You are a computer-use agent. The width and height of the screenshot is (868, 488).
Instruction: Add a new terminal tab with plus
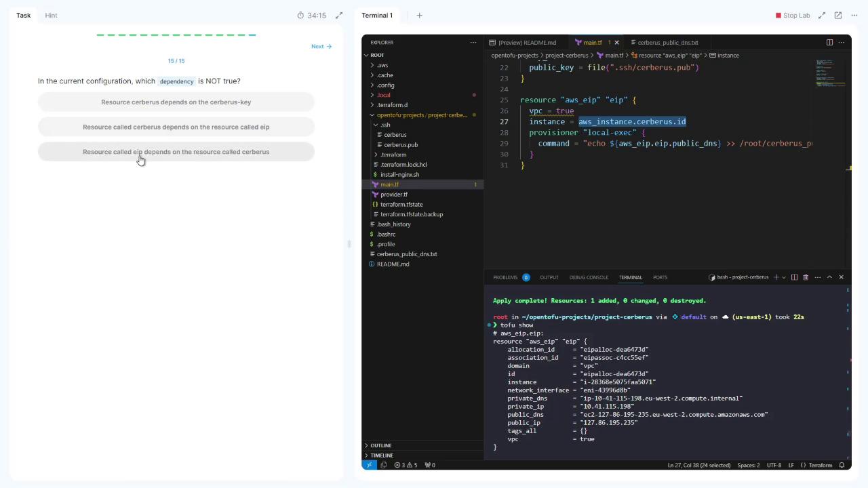click(419, 15)
